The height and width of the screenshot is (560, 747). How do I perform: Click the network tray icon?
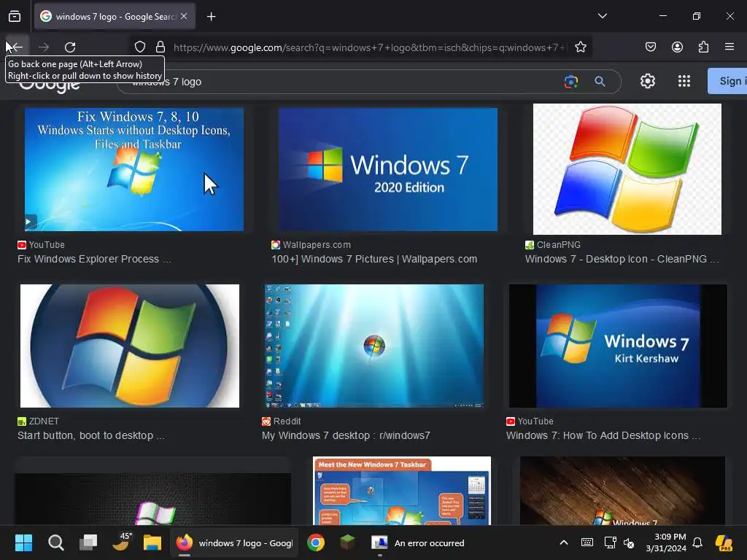[x=610, y=542]
